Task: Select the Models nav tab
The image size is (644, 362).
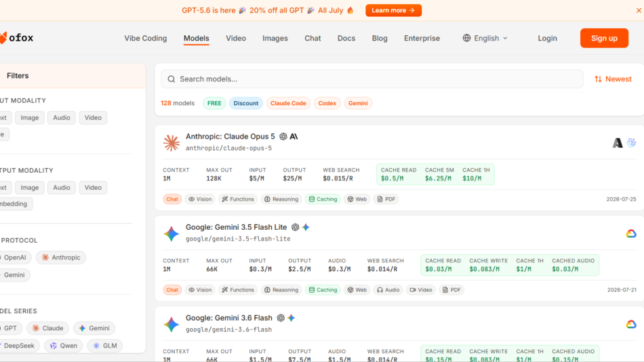Action: [197, 38]
